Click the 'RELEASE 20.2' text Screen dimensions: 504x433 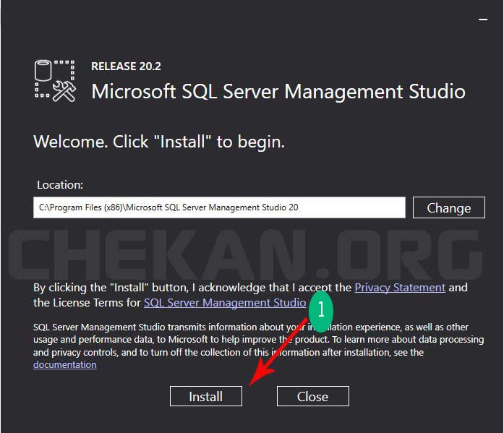pyautogui.click(x=126, y=67)
